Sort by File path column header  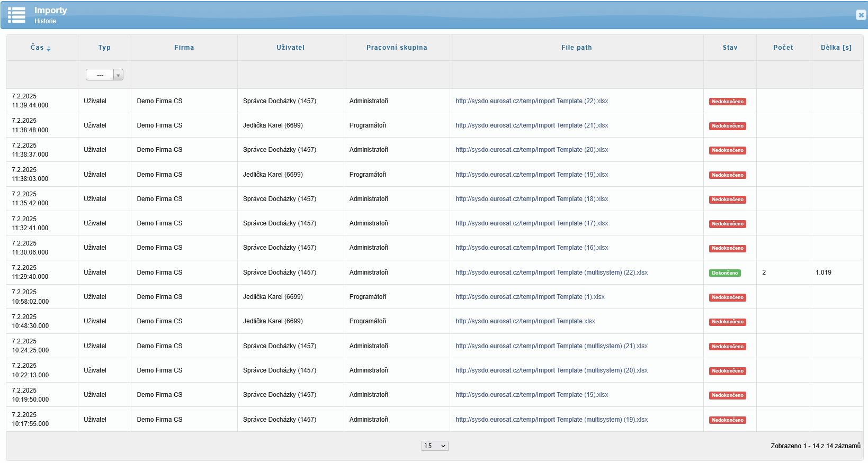[576, 48]
